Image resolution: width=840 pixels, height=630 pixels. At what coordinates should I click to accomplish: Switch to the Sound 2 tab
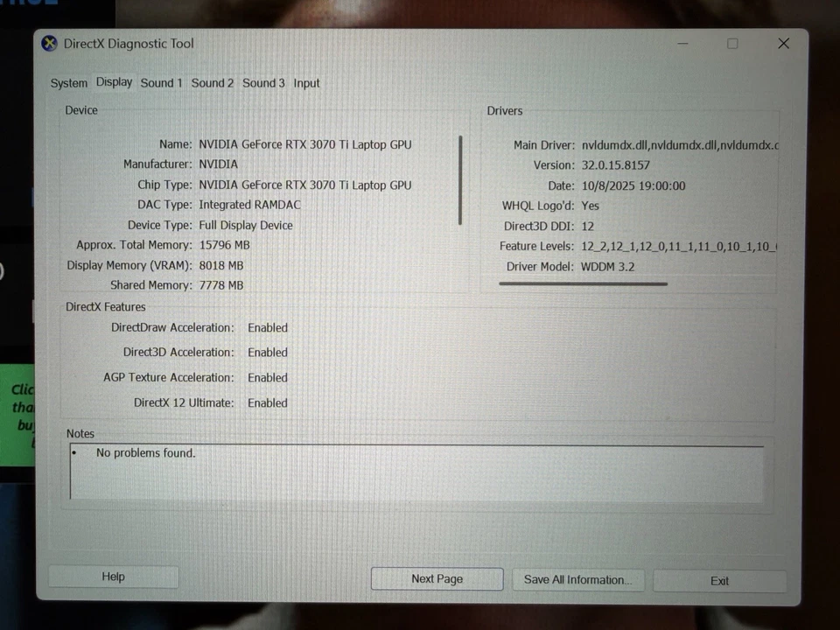click(212, 82)
